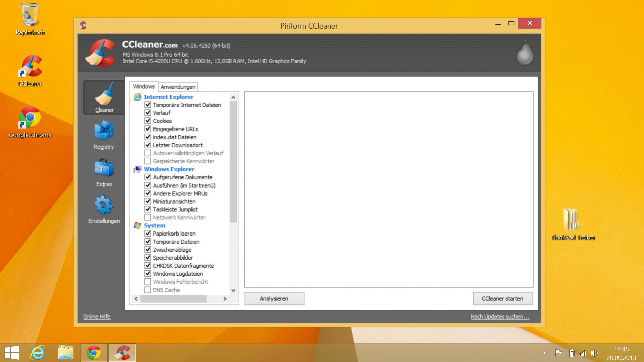Click the CCleaner title bar icon
The width and height of the screenshot is (644, 362).
point(83,25)
